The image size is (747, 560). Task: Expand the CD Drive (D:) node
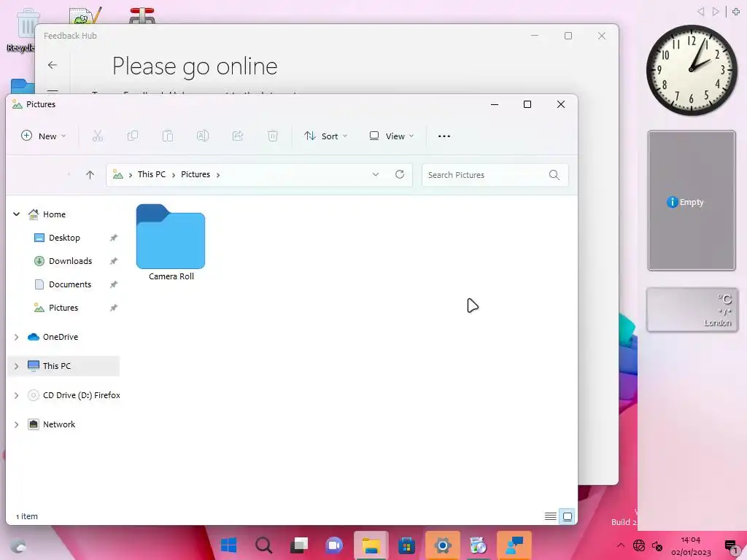pos(16,395)
